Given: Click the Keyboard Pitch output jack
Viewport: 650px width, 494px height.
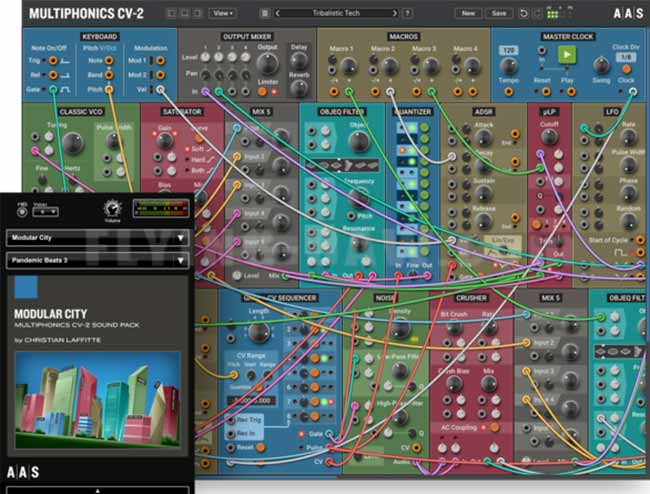Looking at the screenshot, I should pyautogui.click(x=109, y=89).
